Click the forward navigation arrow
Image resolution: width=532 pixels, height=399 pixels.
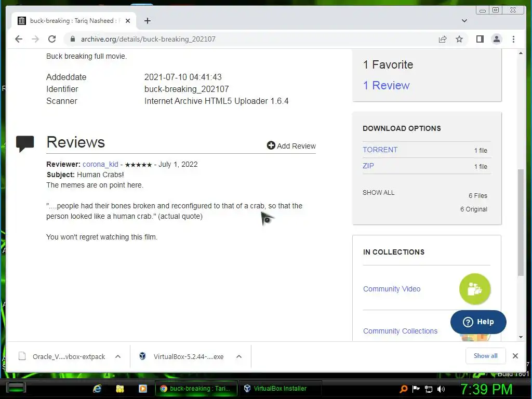click(35, 39)
